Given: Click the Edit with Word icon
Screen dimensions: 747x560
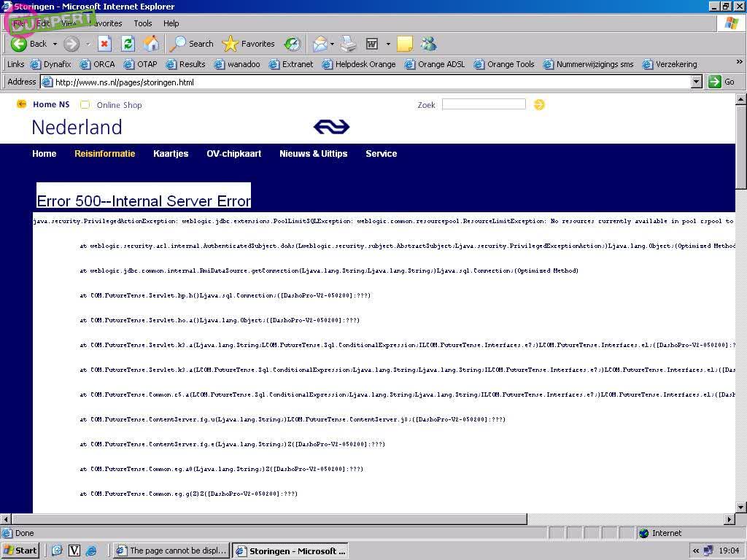Looking at the screenshot, I should [371, 44].
